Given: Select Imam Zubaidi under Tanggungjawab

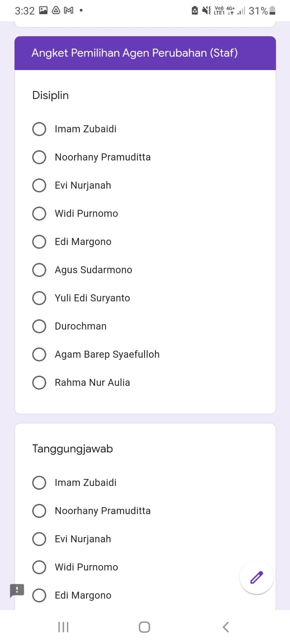Looking at the screenshot, I should pos(39,483).
